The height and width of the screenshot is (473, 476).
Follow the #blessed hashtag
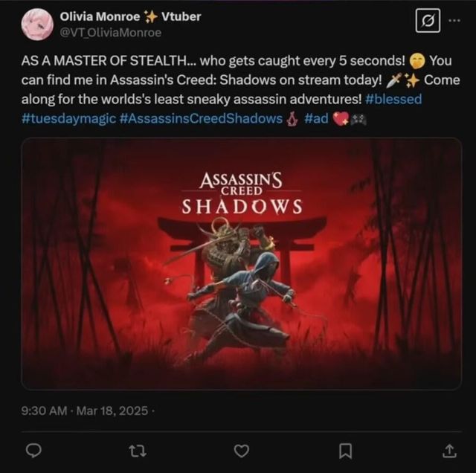393,99
